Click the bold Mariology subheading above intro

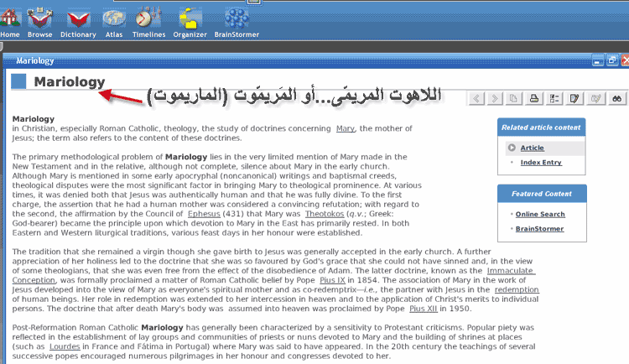(x=34, y=119)
